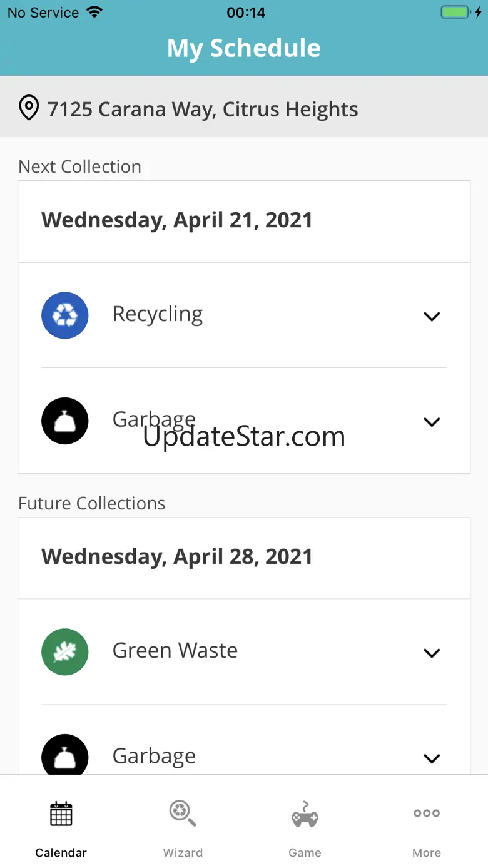Image resolution: width=488 pixels, height=868 pixels.
Task: Open the More options dots
Action: point(427,814)
